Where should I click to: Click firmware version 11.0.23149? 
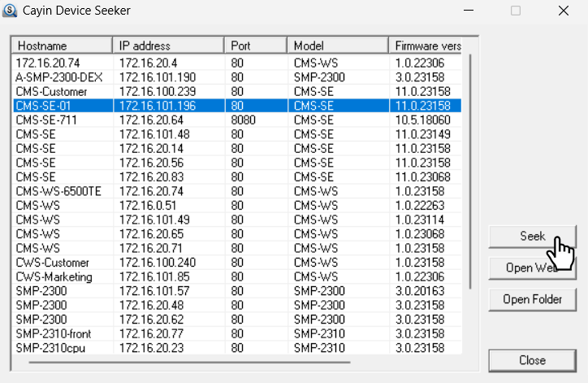tap(422, 134)
